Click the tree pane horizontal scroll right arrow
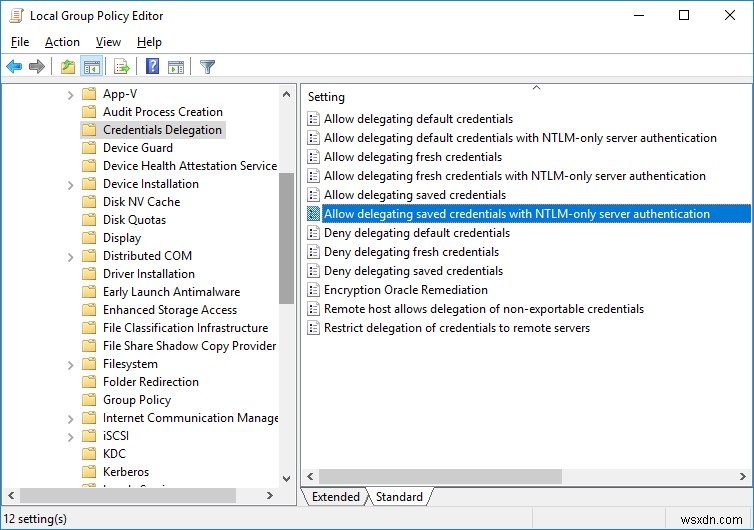 click(270, 495)
